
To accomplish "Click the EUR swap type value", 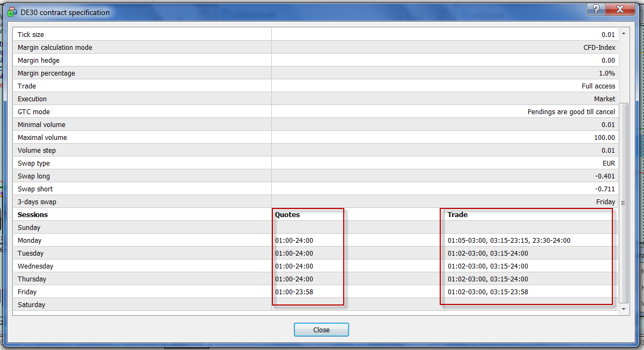I will [609, 163].
